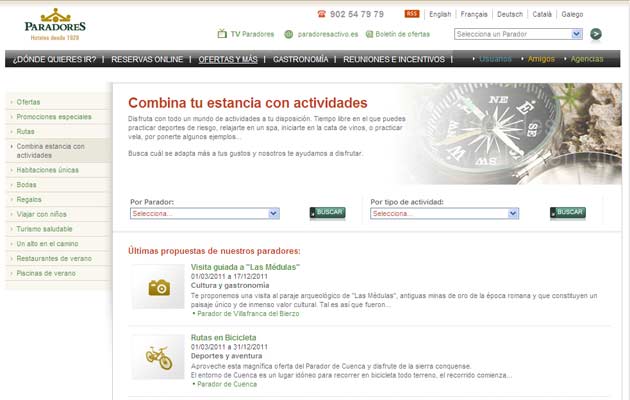Screen dimensions: 630x400
Task: Click the TV Paradores television icon
Action: (x=222, y=34)
